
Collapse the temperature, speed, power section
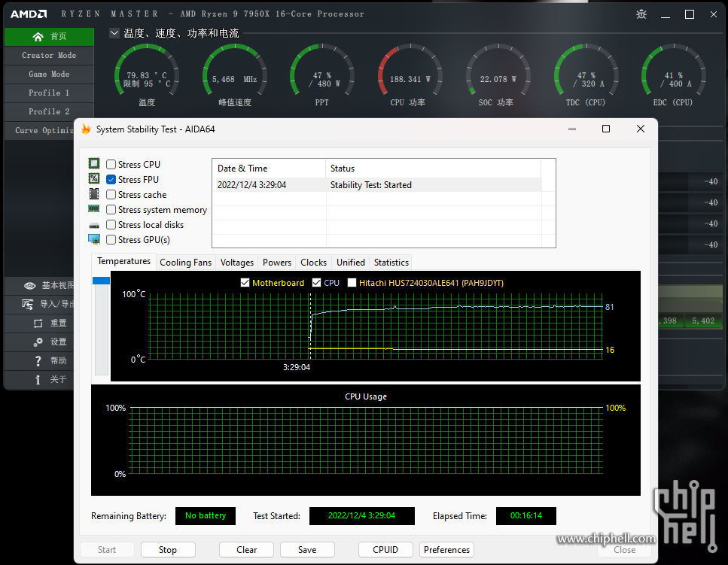(x=114, y=33)
